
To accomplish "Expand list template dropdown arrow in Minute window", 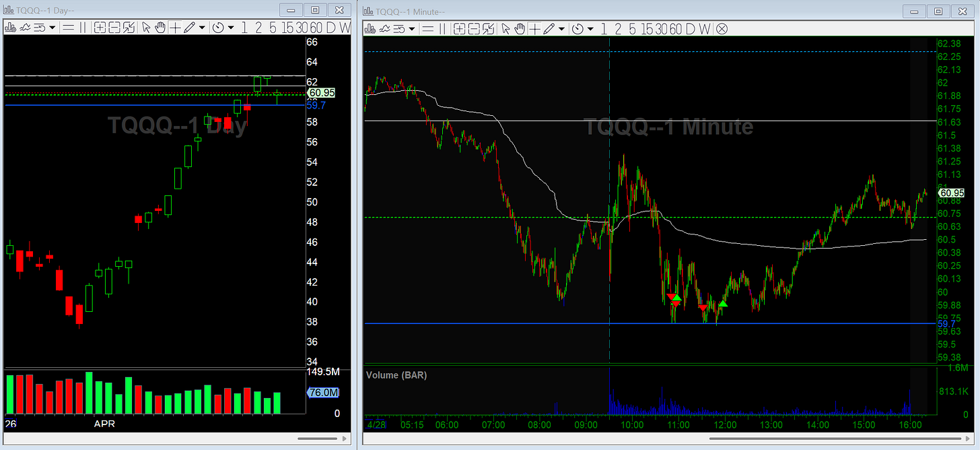I will [412, 28].
